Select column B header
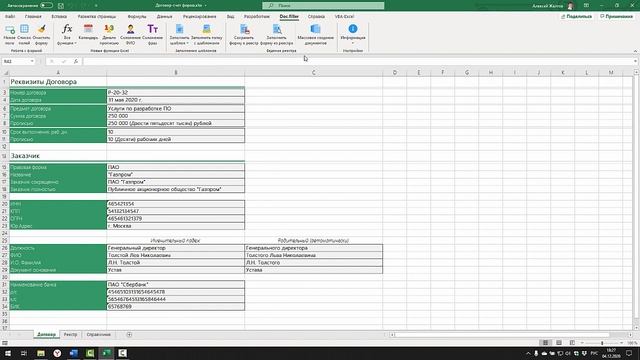This screenshot has width=640, height=360. [176, 73]
